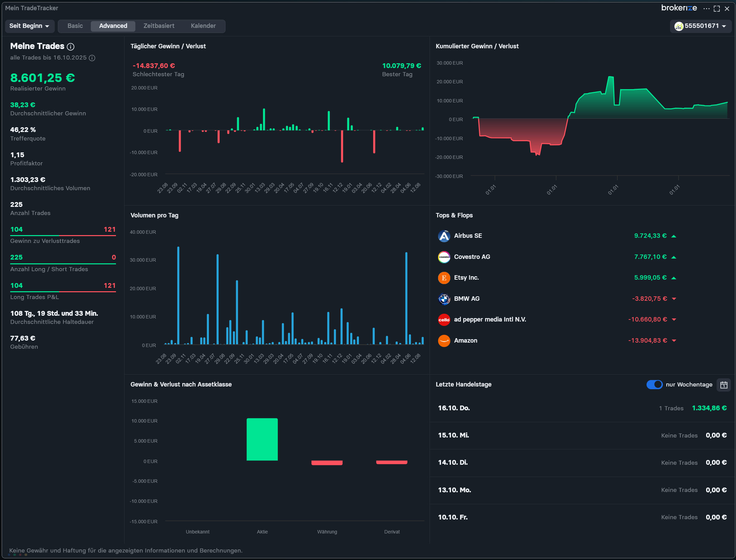Screen dimensions: 736x560
Task: Switch to the Basic tab
Action: click(75, 26)
